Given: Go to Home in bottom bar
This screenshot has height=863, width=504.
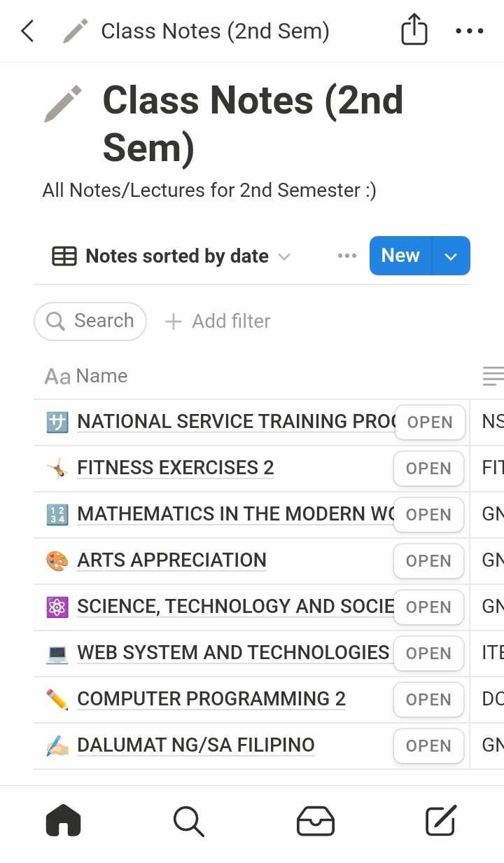Looking at the screenshot, I should pos(64,820).
